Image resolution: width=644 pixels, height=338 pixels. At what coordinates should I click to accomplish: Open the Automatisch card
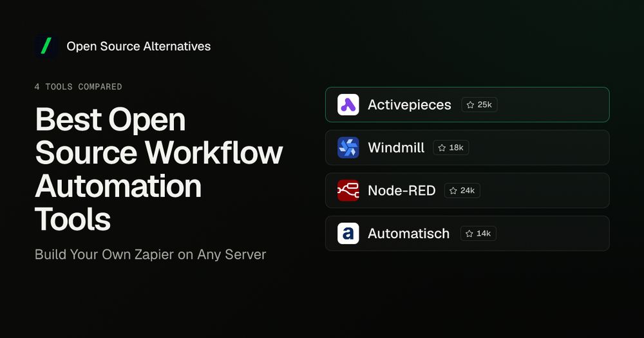(468, 233)
